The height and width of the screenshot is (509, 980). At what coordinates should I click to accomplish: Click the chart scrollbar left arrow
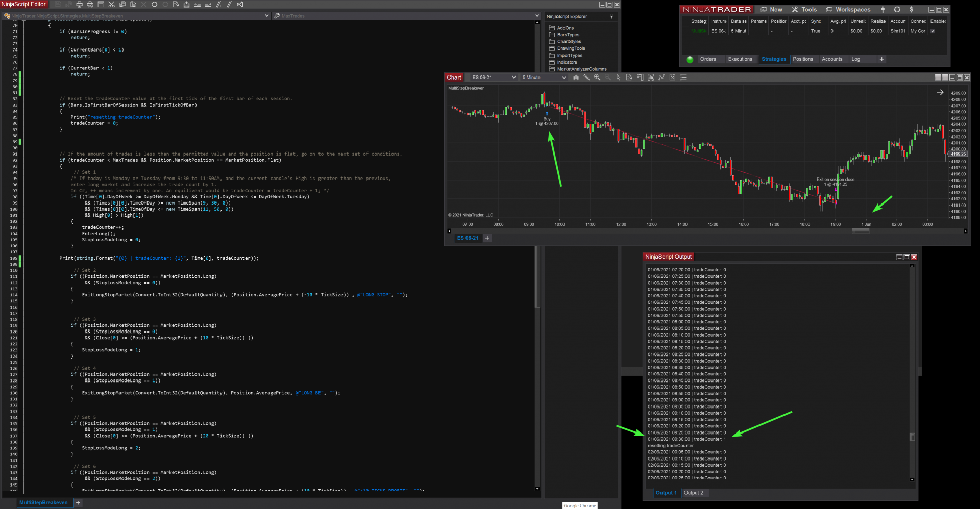pos(449,231)
